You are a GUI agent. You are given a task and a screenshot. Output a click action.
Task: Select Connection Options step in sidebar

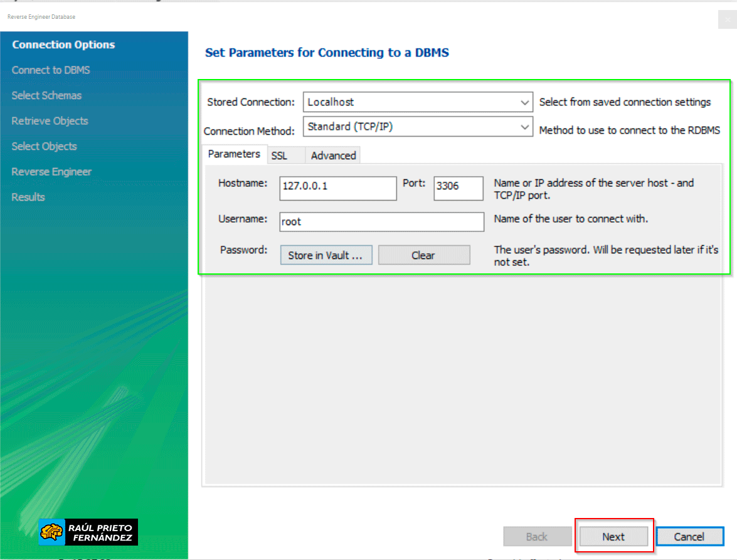pyautogui.click(x=63, y=45)
